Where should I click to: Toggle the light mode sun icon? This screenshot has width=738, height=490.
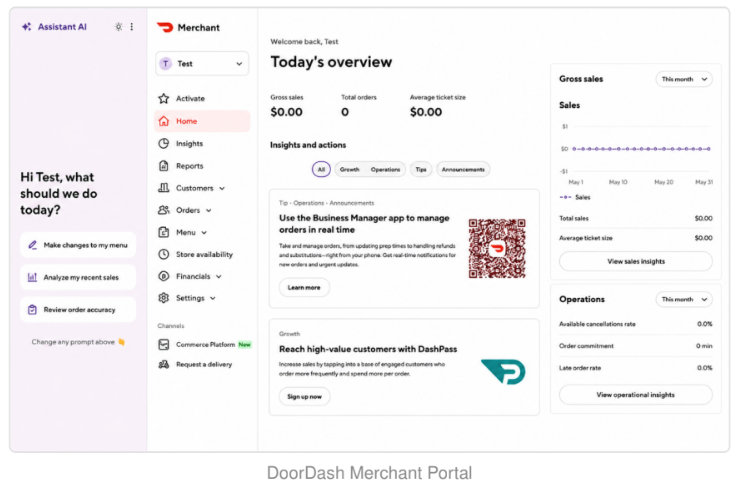tap(119, 27)
